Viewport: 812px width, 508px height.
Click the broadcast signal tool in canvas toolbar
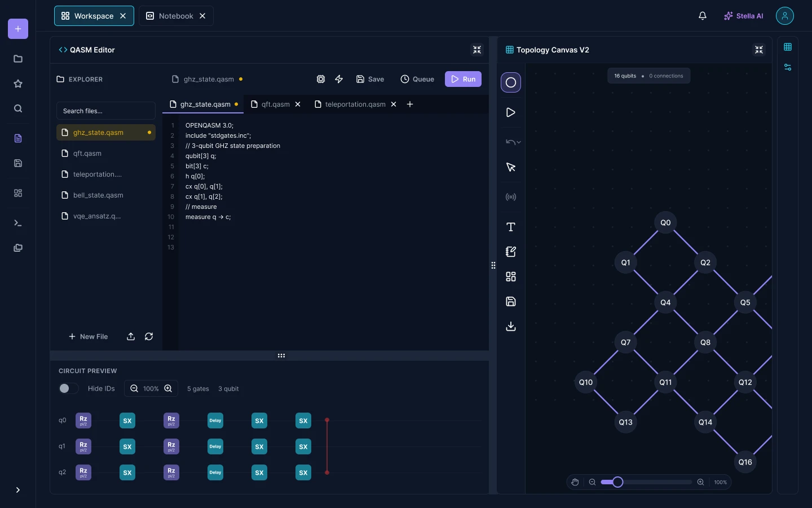point(511,197)
